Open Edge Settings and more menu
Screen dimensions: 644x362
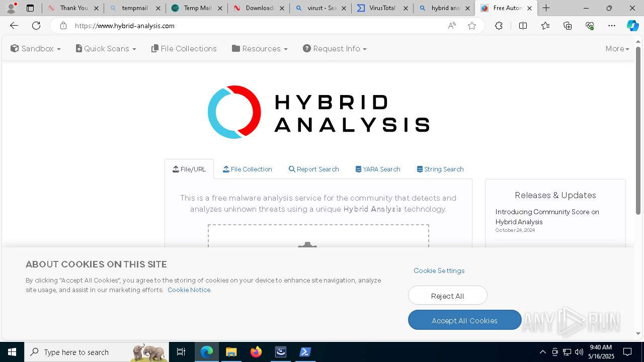coord(612,26)
